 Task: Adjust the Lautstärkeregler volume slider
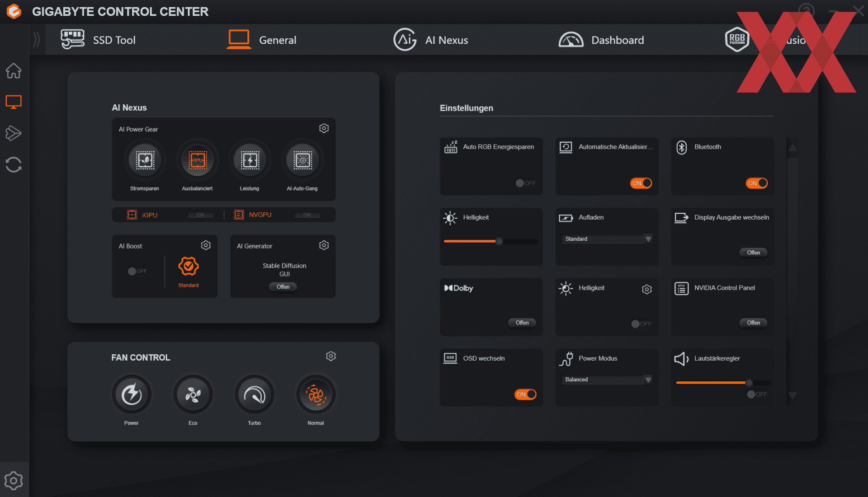point(749,383)
